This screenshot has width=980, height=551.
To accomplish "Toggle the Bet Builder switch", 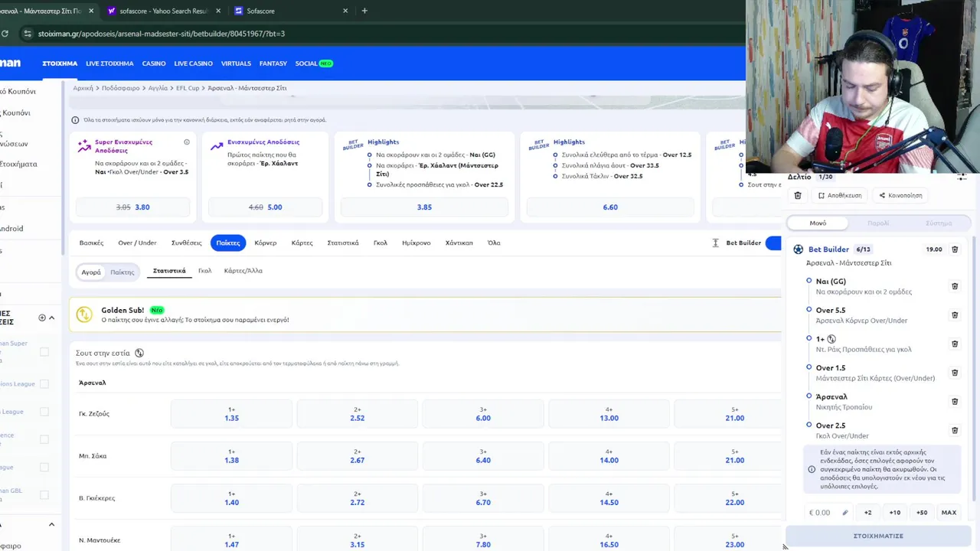I will click(x=773, y=243).
